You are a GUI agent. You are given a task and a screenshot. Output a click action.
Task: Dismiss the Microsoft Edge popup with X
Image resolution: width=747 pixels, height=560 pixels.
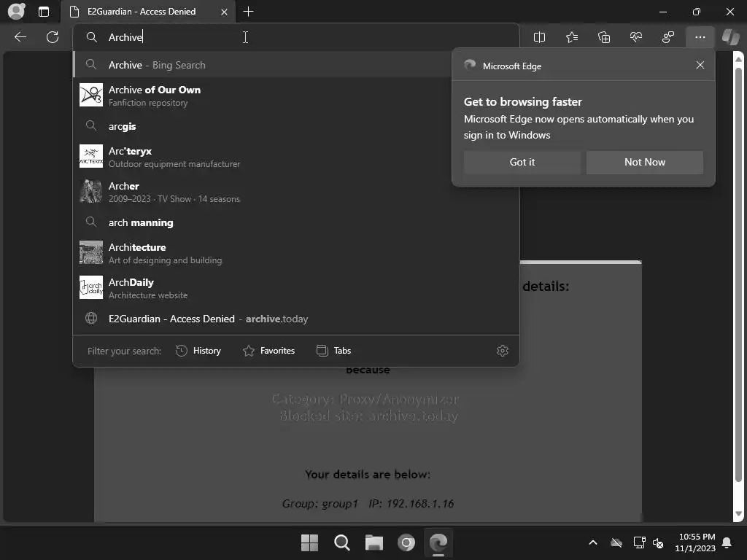pyautogui.click(x=700, y=65)
